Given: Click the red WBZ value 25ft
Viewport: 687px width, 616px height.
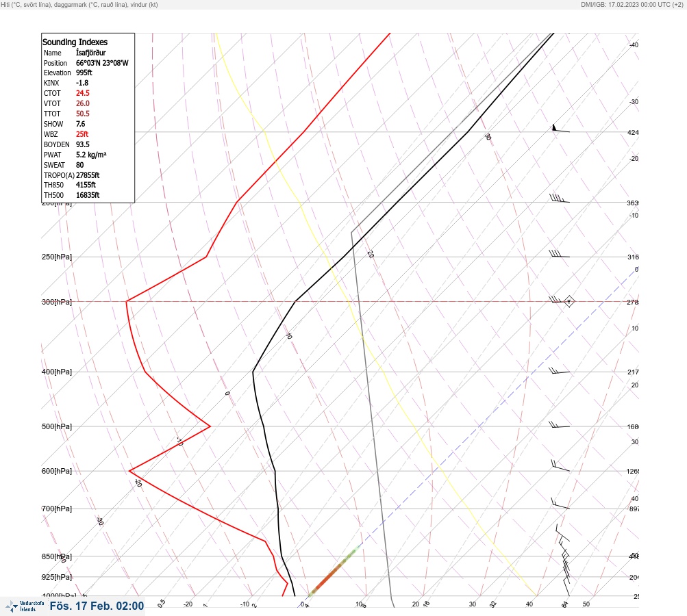Looking at the screenshot, I should click(82, 134).
